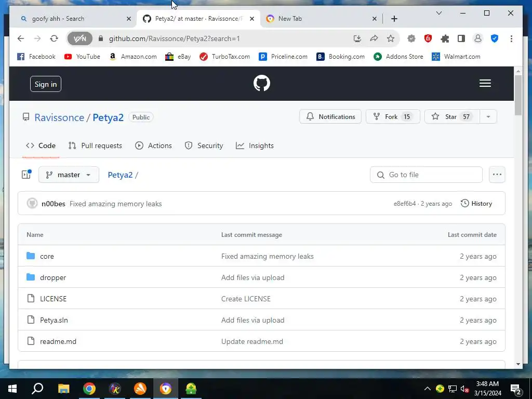The image size is (532, 399).
Task: Click the Notifications button
Action: click(330, 116)
